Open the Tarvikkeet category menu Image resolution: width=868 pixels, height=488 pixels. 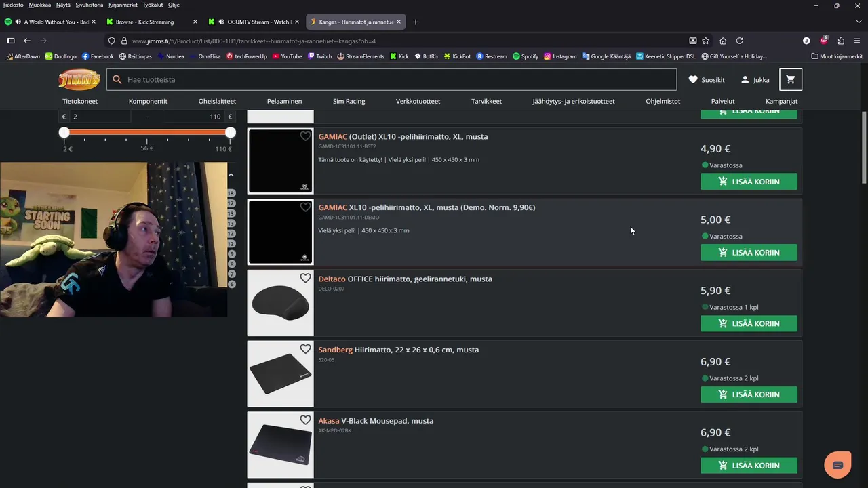pyautogui.click(x=486, y=101)
